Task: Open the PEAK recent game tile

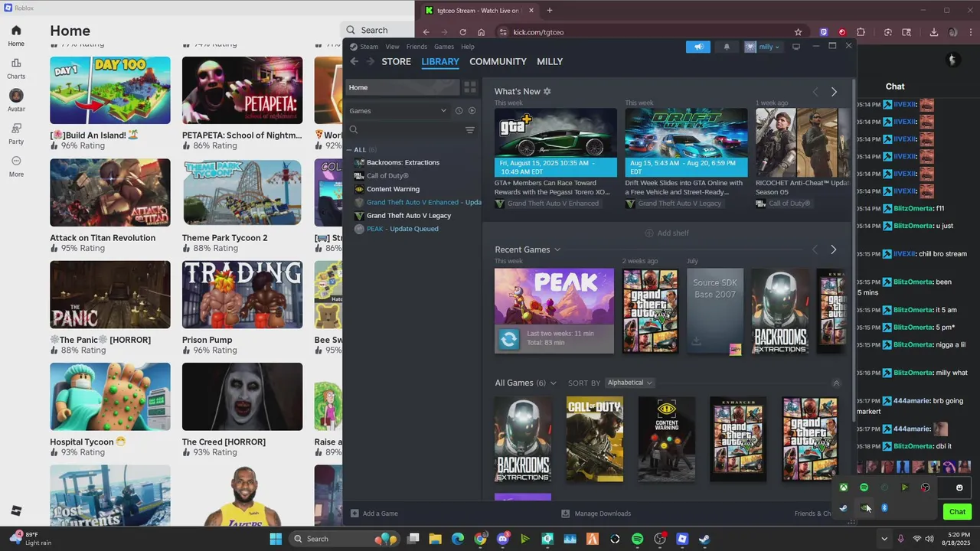Action: coord(554,311)
